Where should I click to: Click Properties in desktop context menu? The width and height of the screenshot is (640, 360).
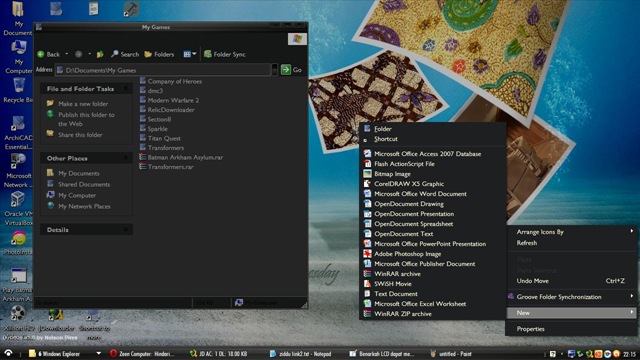tap(571, 329)
